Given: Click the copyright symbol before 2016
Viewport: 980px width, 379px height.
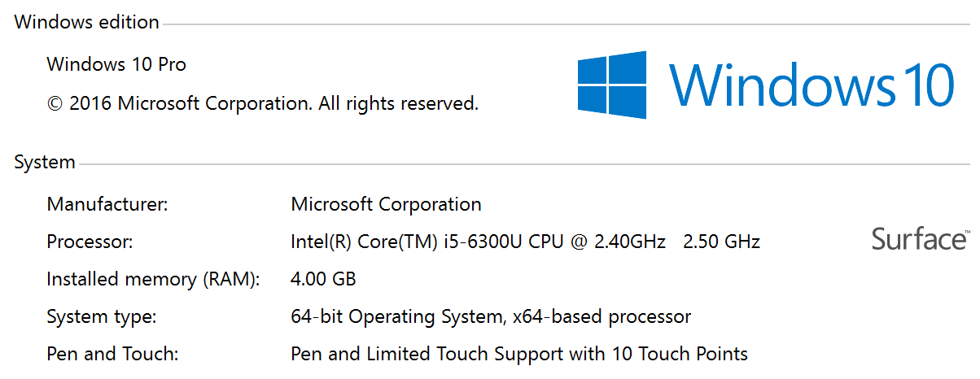Looking at the screenshot, I should 55,103.
